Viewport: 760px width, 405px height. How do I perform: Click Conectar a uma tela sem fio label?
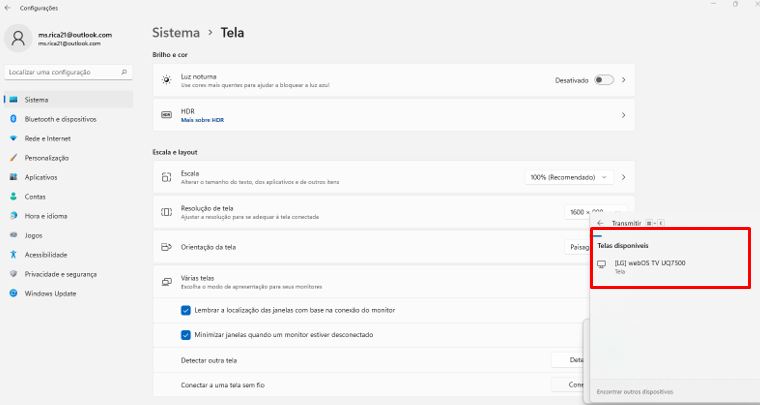click(222, 385)
